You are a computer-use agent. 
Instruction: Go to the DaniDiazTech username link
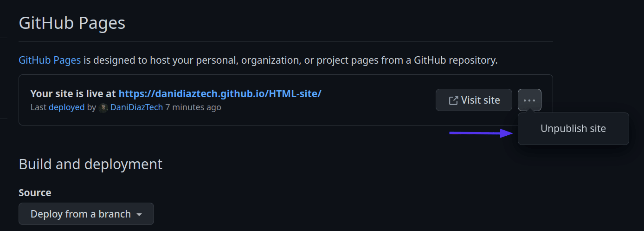(136, 107)
